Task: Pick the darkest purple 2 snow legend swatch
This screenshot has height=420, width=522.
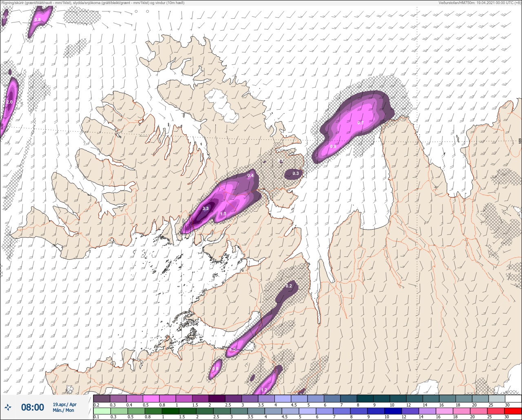Action: (x=217, y=398)
